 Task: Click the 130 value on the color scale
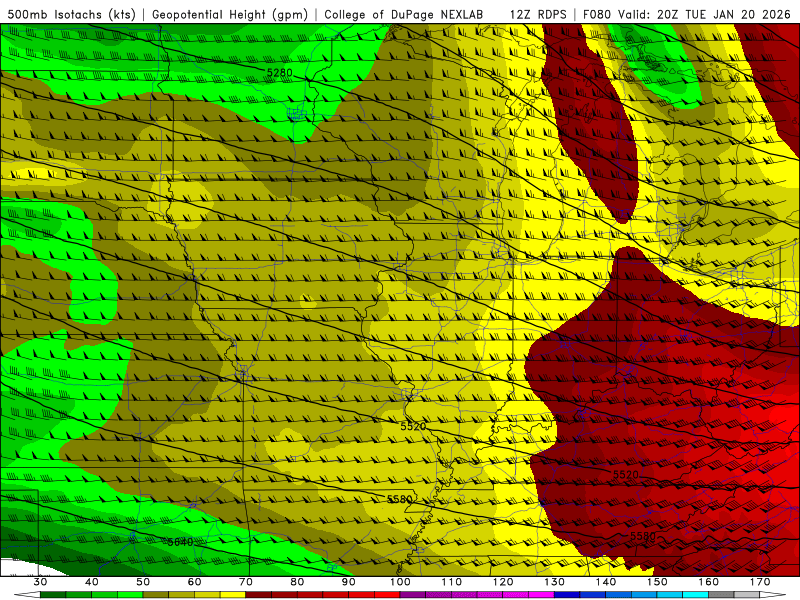tap(554, 582)
